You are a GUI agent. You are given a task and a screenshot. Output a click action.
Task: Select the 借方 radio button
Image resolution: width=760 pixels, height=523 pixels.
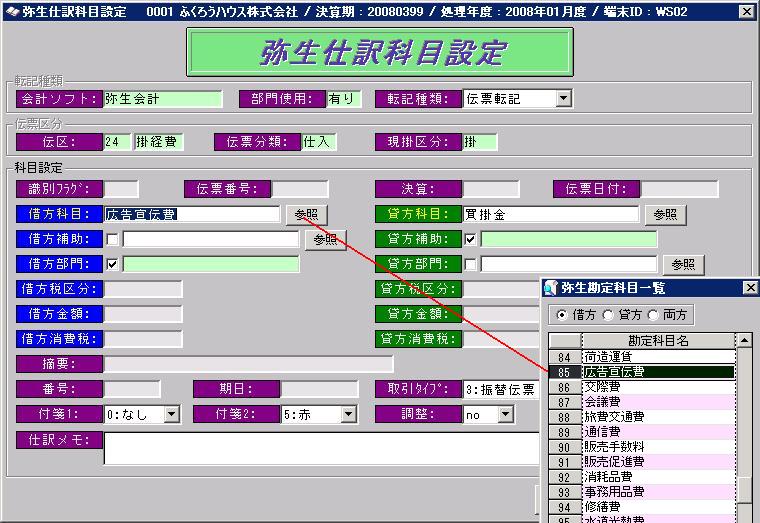click(x=562, y=315)
